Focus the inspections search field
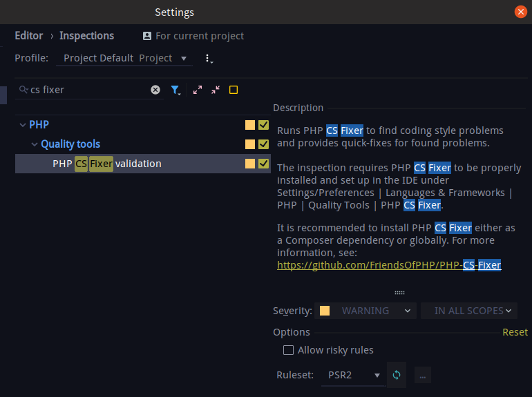Image resolution: width=532 pixels, height=397 pixels. 89,90
